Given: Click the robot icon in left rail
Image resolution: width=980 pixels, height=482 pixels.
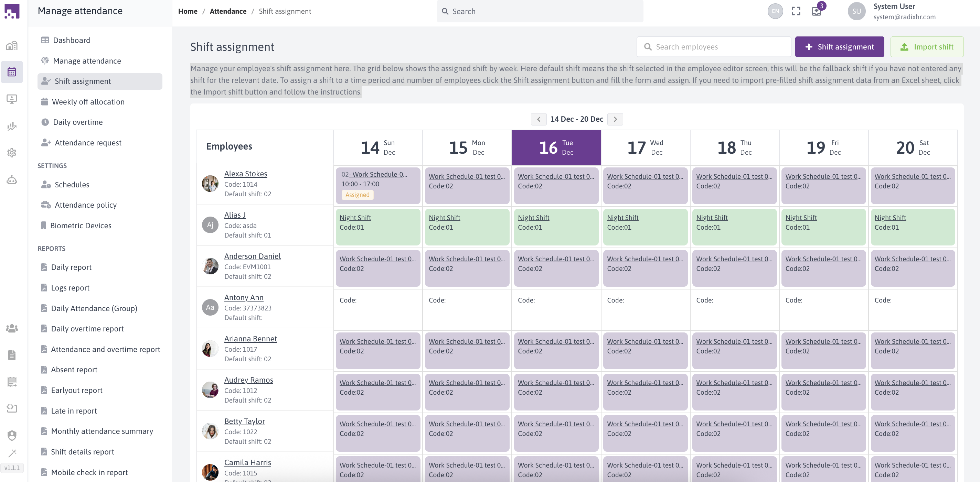Looking at the screenshot, I should coord(12,180).
